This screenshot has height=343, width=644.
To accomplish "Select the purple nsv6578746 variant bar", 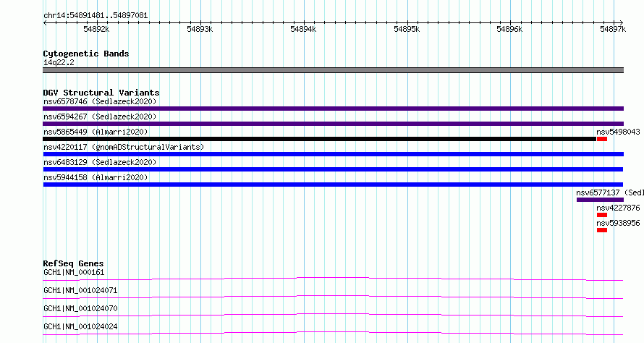I will (333, 109).
